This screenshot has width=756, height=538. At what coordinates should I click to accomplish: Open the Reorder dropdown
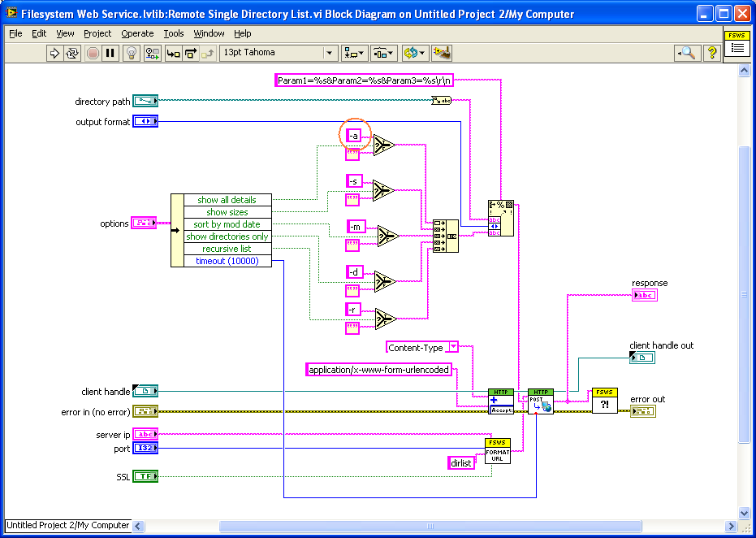coord(414,53)
